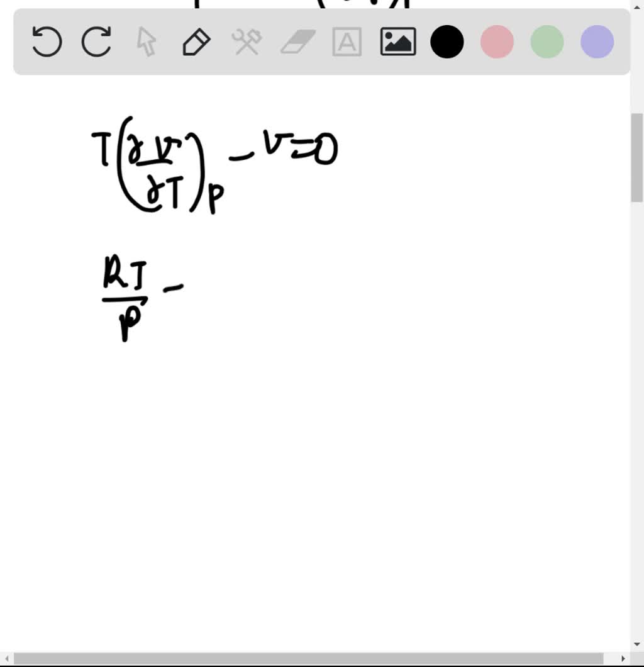Select the black color swatch

[447, 42]
